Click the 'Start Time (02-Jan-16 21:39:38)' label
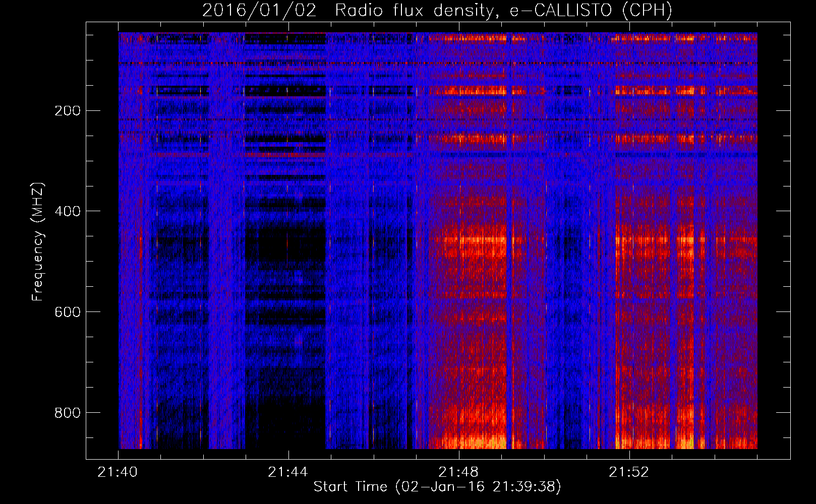816x504 pixels. point(437,487)
